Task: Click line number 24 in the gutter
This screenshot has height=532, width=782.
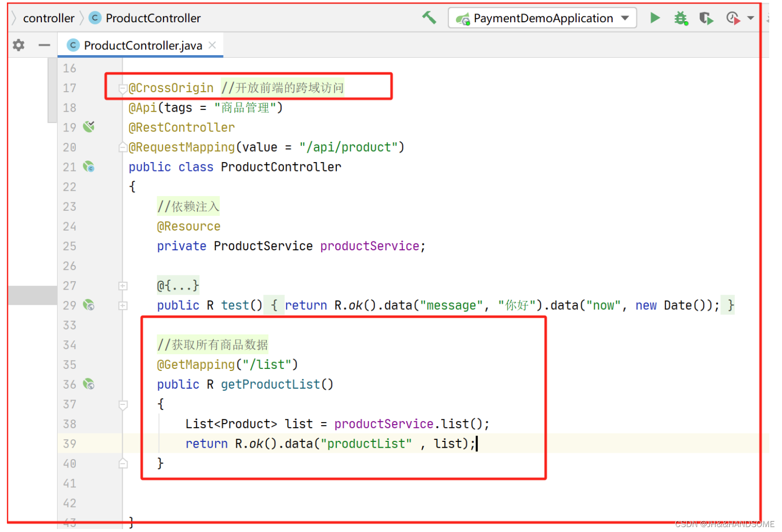Action: tap(70, 227)
